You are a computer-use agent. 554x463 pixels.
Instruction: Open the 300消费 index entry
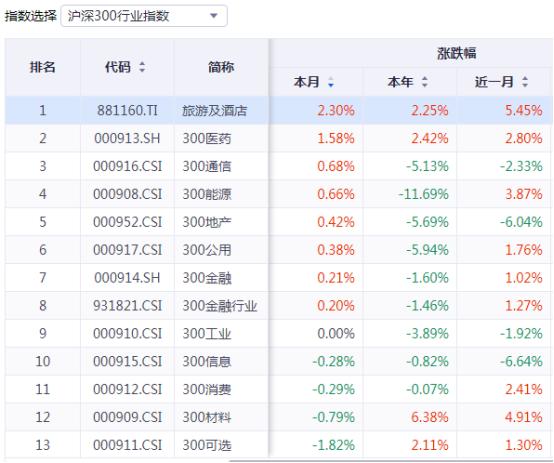coord(207,389)
